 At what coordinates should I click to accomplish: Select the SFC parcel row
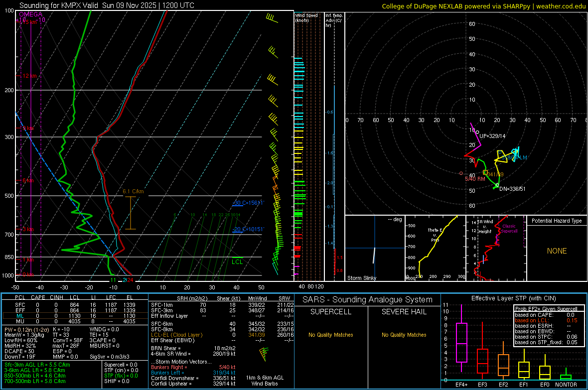pyautogui.click(x=75, y=305)
